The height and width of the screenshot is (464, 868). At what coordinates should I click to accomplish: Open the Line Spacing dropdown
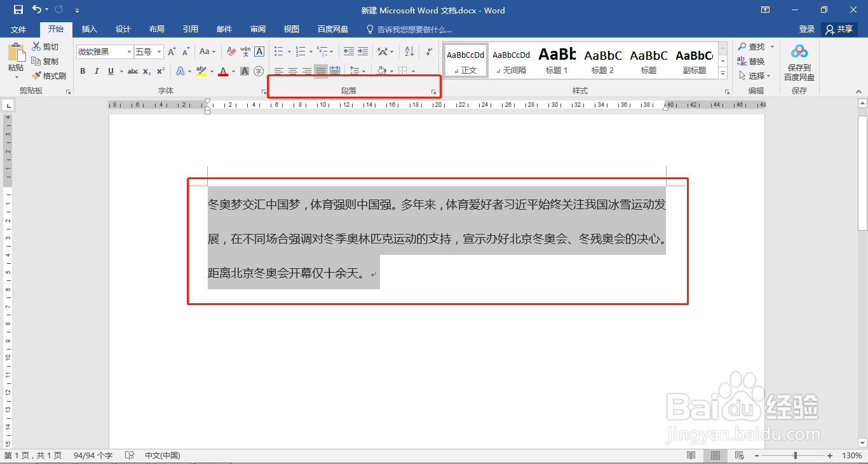[x=356, y=71]
